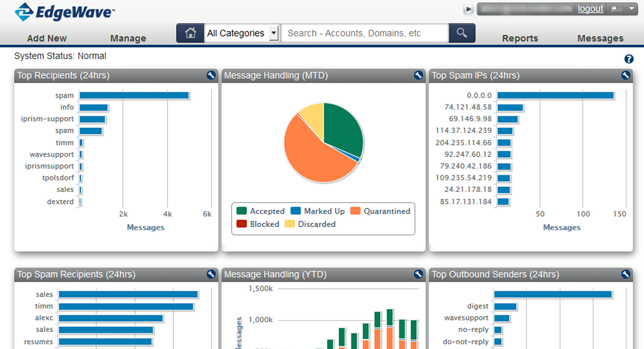Click the home icon button

pos(190,33)
